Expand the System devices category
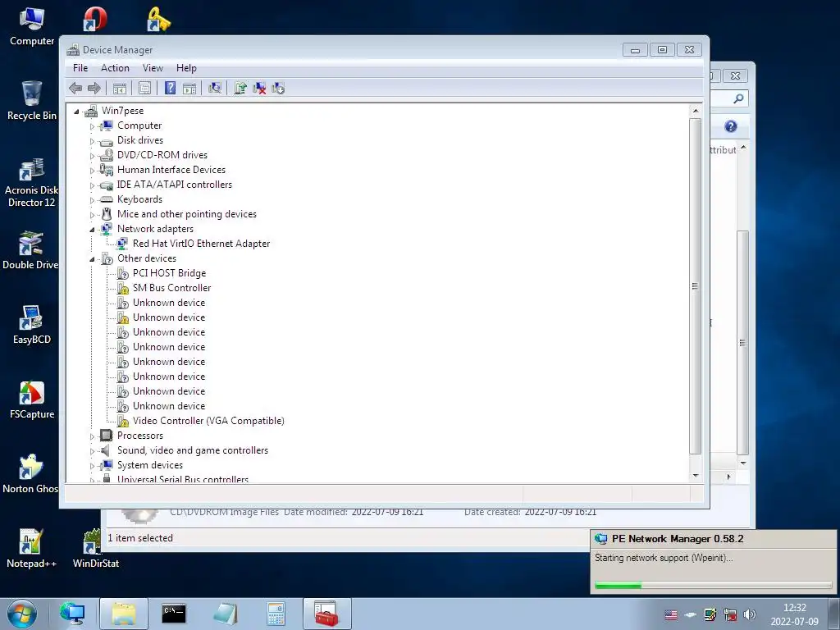 point(92,466)
